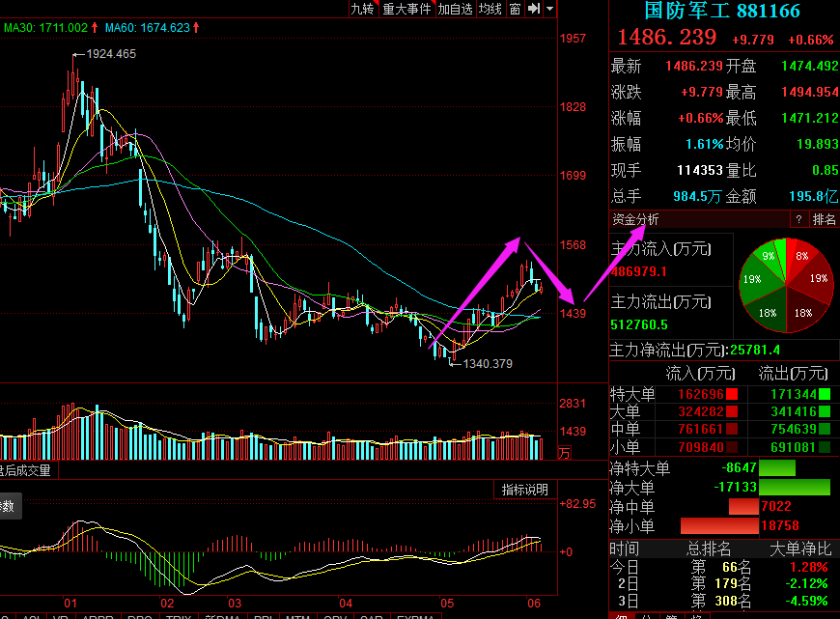Viewport: 840px width, 619px height.
Task: Click the red bar for 净小单
Action: (718, 526)
